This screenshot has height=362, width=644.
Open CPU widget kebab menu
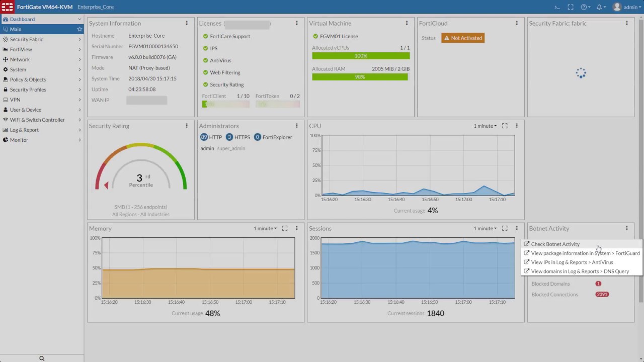(517, 126)
